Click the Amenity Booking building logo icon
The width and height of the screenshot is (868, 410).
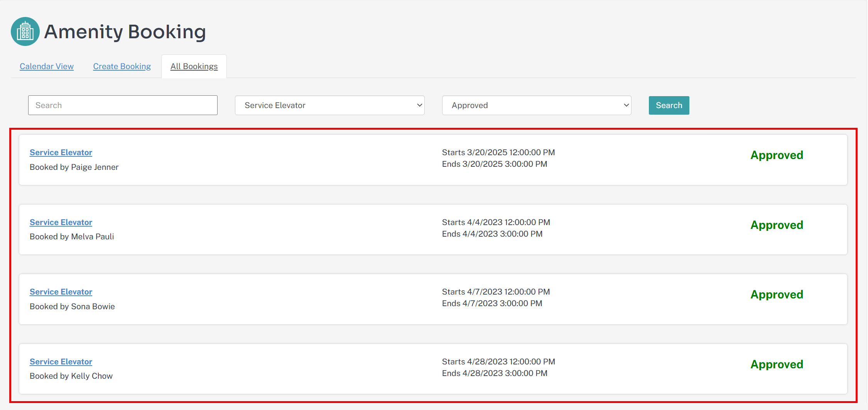pyautogui.click(x=25, y=31)
